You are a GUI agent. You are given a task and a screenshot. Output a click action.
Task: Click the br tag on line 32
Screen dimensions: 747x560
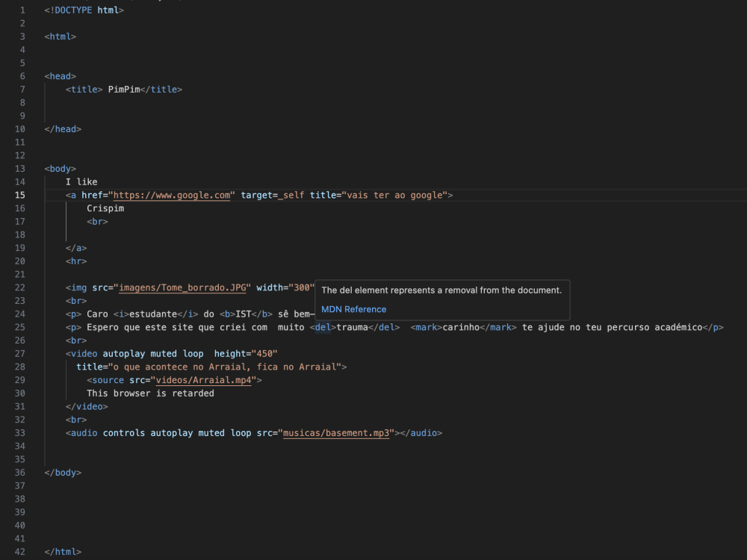tap(76, 420)
